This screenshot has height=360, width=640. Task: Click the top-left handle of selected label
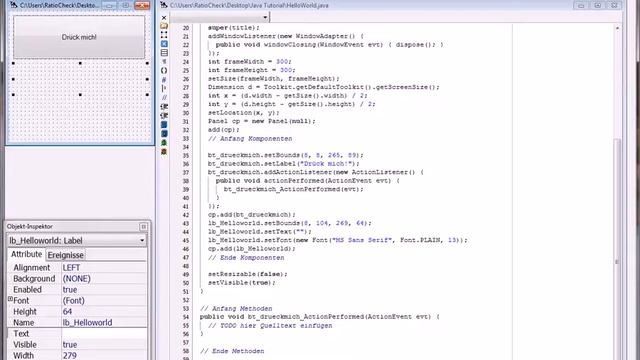tap(13, 63)
